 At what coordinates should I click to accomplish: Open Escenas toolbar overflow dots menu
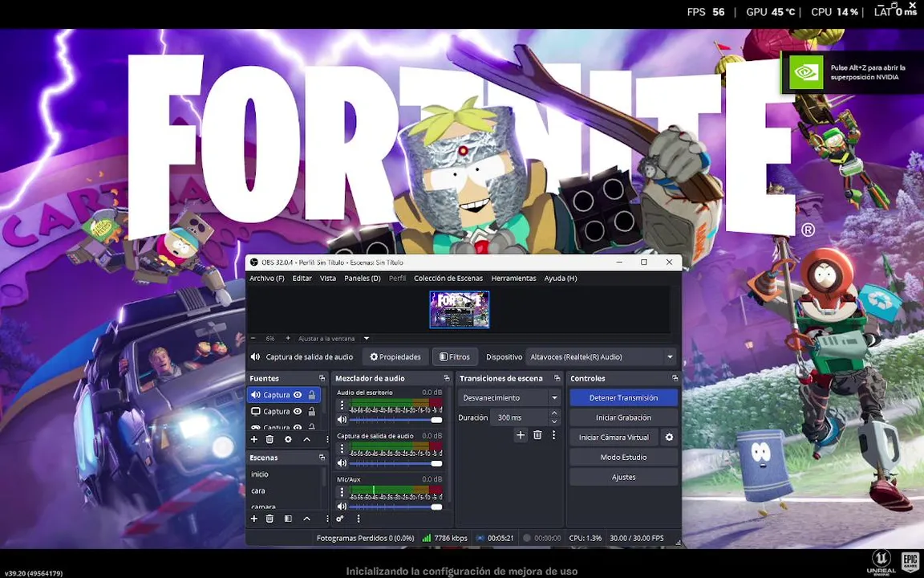coord(327,519)
